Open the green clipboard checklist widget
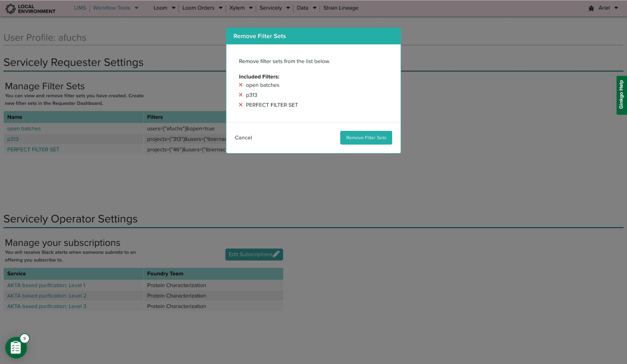 click(16, 348)
